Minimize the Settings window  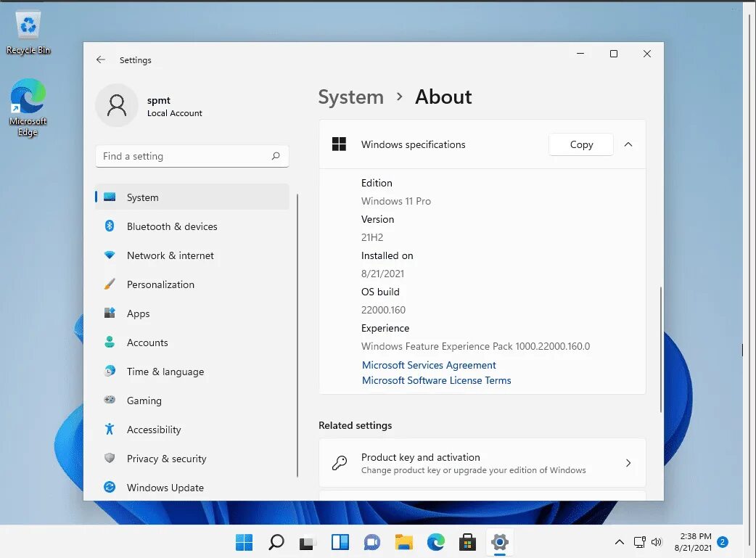pyautogui.click(x=580, y=54)
